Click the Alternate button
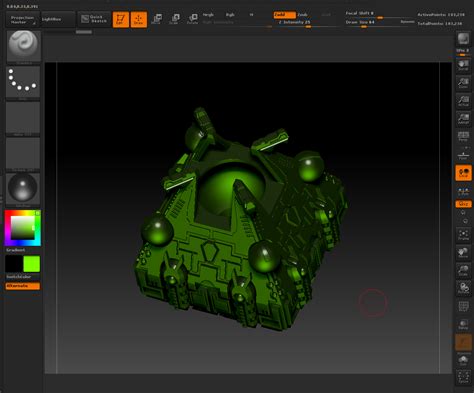Screen dimensions: 474x393 (23, 286)
